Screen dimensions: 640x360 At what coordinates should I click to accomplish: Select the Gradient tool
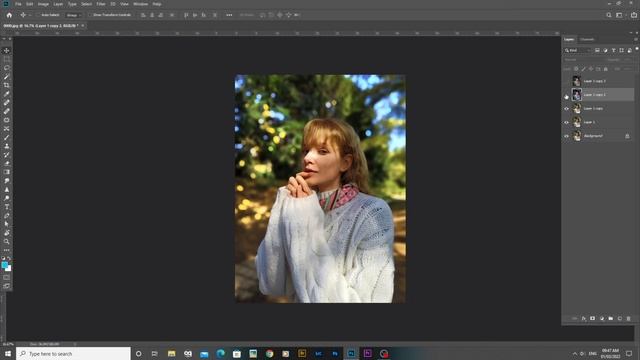coord(7,172)
